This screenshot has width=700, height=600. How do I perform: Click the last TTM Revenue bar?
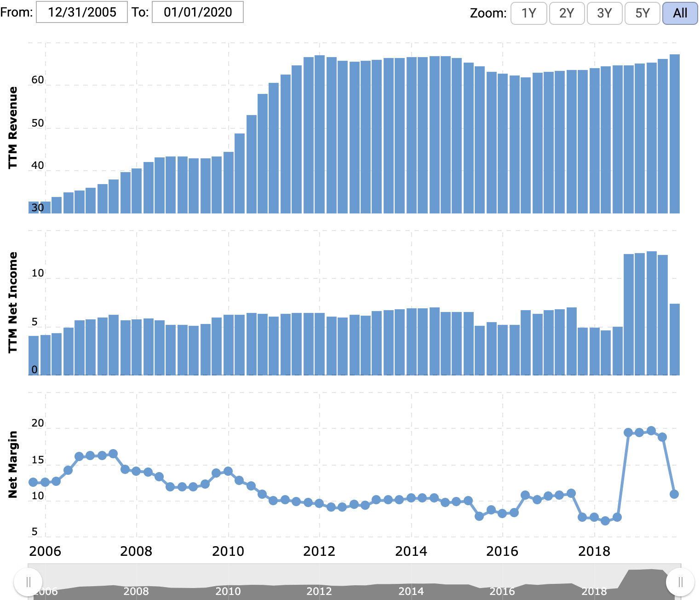[x=675, y=134]
